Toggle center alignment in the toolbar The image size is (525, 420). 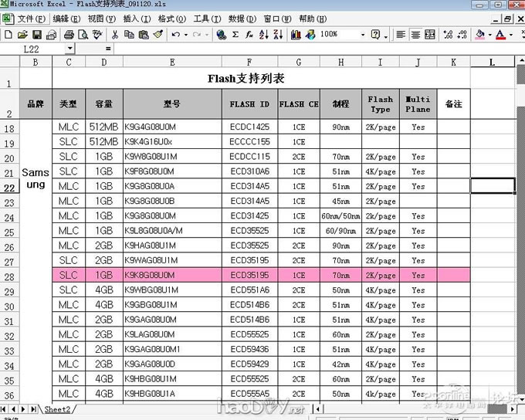(x=416, y=35)
